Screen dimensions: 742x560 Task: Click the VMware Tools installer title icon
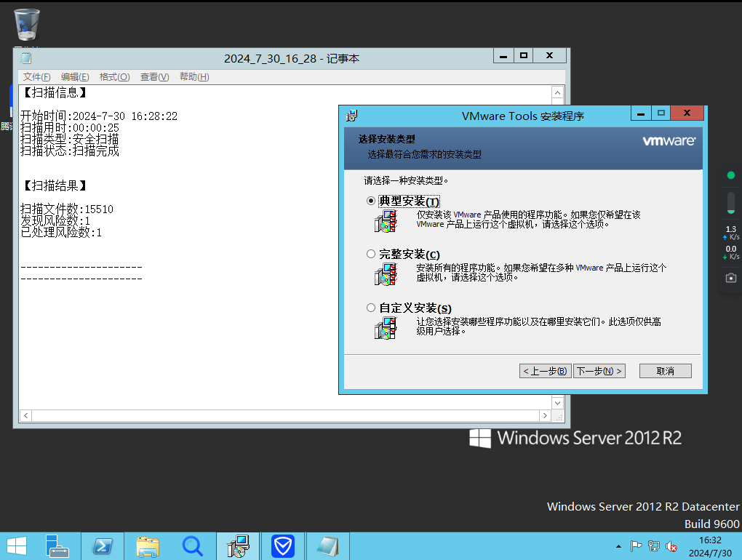tap(351, 116)
